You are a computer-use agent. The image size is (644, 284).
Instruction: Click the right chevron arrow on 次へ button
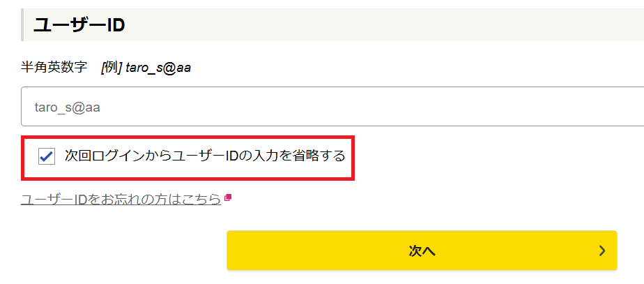coord(602,251)
